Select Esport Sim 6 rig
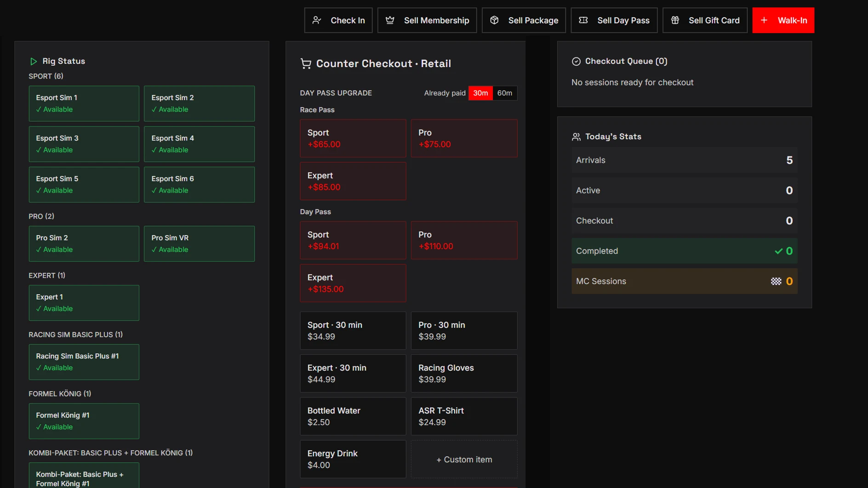868x488 pixels. (199, 184)
